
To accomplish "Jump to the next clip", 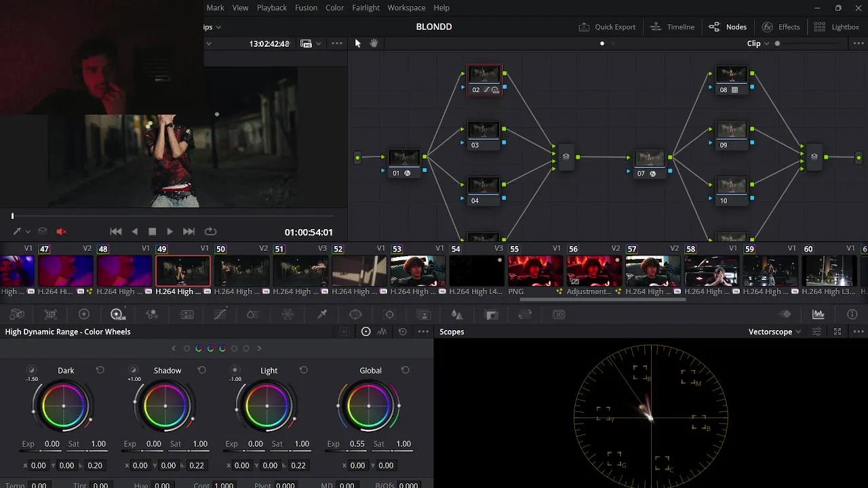I will click(189, 232).
